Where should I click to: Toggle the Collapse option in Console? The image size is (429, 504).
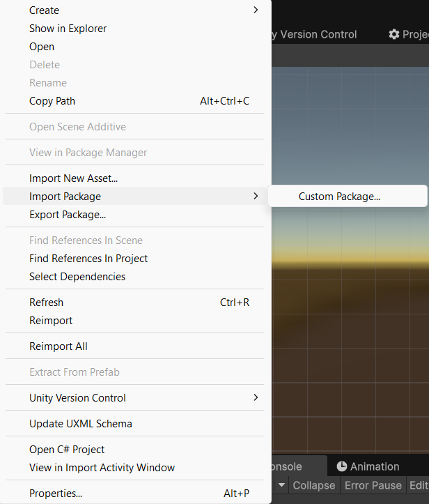[313, 485]
